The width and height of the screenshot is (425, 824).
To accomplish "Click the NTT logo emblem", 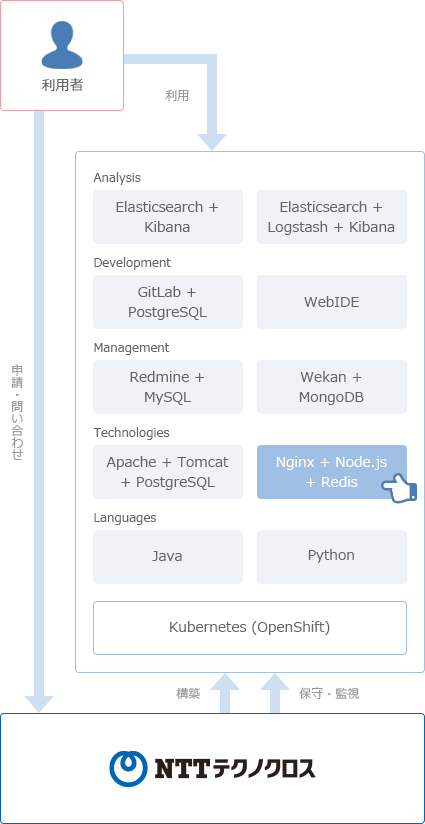I will click(x=128, y=768).
